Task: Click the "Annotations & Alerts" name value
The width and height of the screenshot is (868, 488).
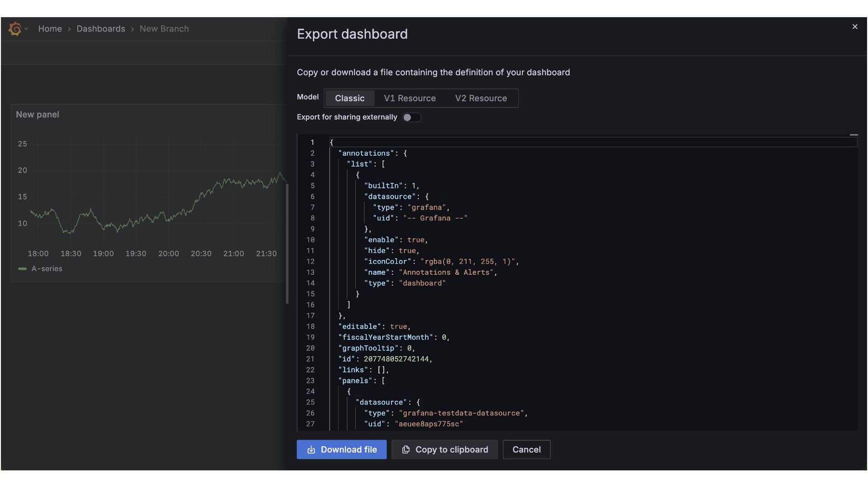Action: (446, 272)
